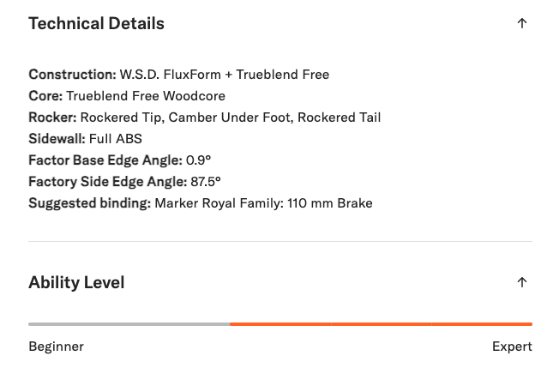Click the Ability Level heading
559x392 pixels.
click(x=76, y=283)
